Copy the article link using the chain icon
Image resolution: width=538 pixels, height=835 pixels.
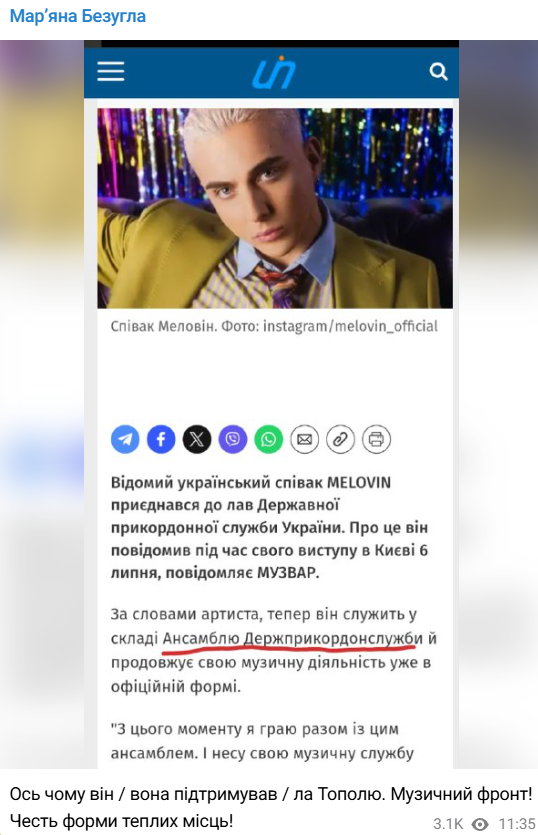coord(340,439)
